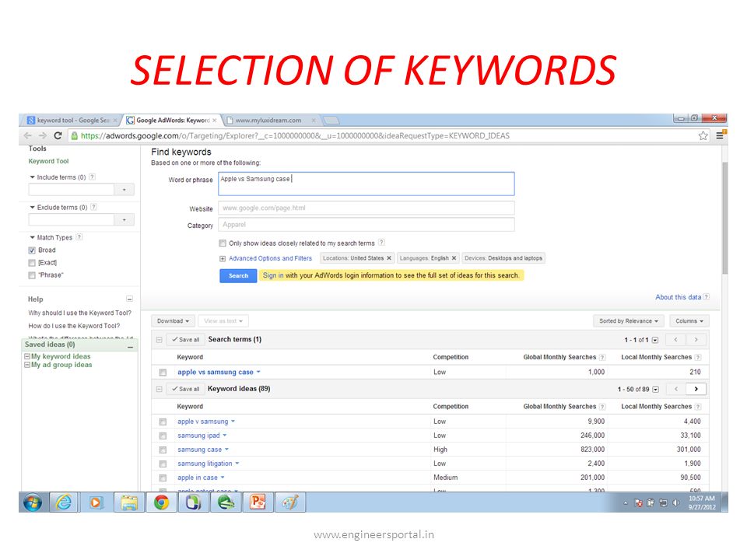The image size is (747, 560).
Task: Enable the "Phrase" match type checkbox
Action: 32,275
